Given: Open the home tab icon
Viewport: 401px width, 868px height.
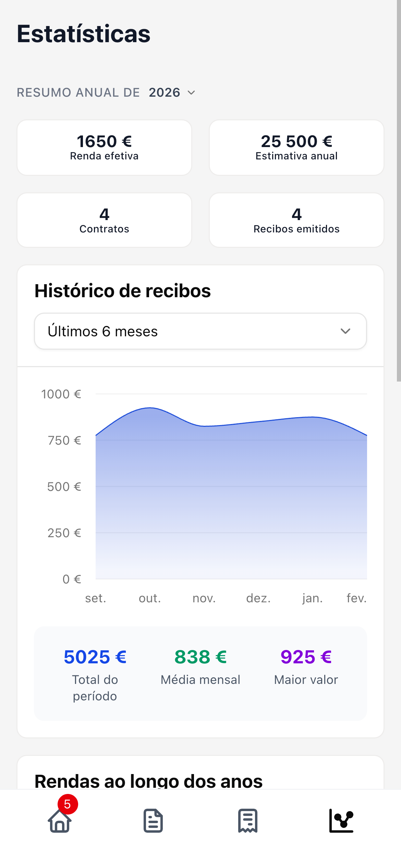Looking at the screenshot, I should (x=60, y=821).
